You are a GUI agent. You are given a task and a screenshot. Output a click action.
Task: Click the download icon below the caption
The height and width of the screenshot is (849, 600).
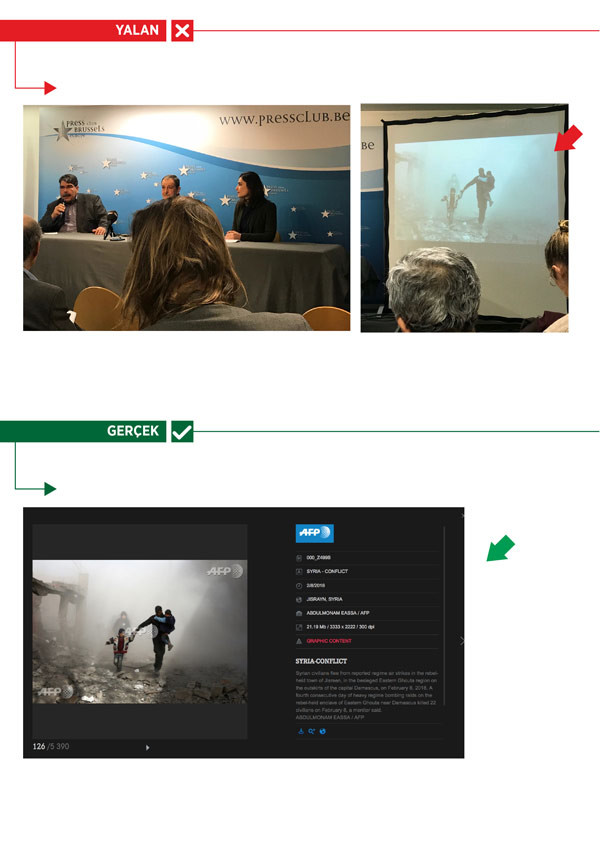[x=301, y=731]
